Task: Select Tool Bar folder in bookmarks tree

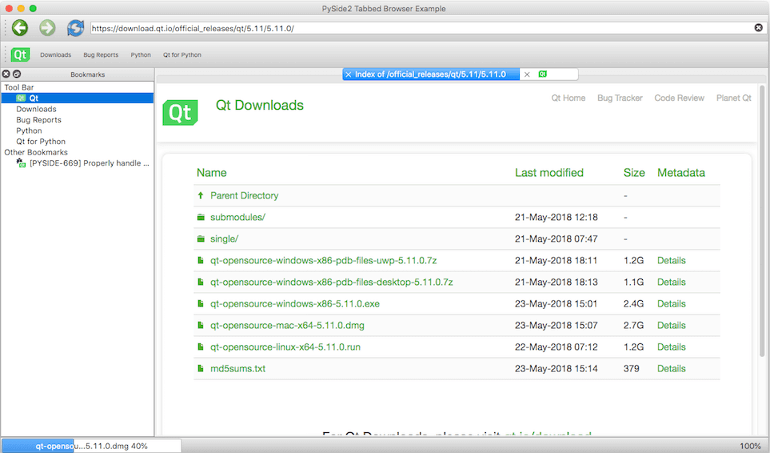Action: [x=19, y=87]
